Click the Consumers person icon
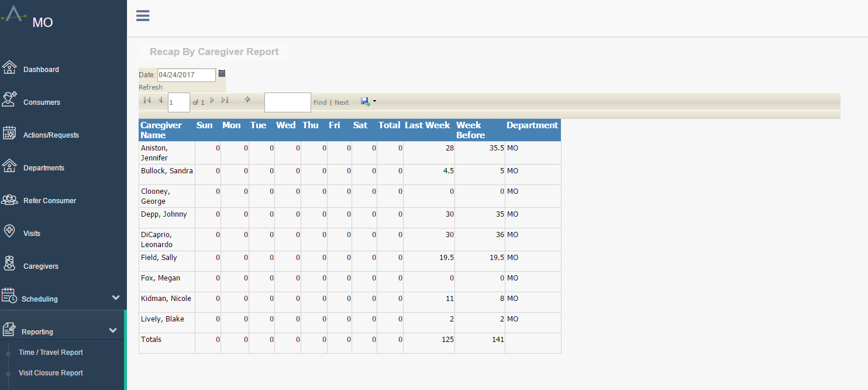The width and height of the screenshot is (868, 390). (9, 99)
